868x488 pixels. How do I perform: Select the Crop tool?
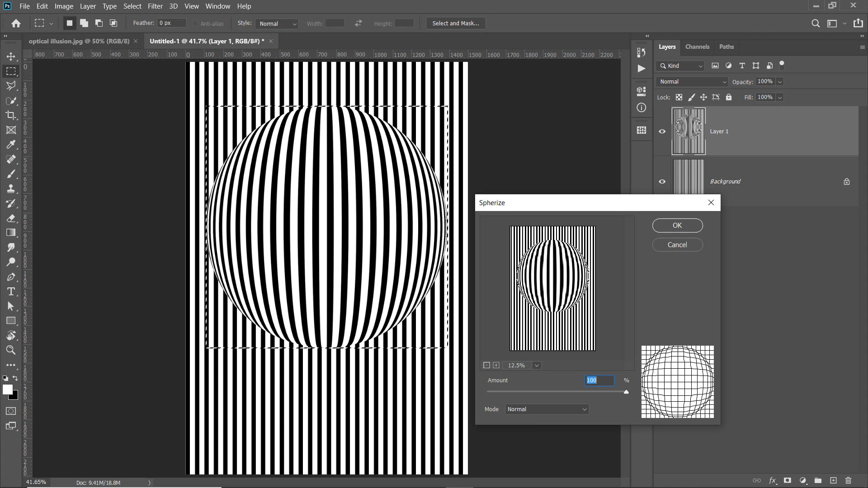(11, 115)
